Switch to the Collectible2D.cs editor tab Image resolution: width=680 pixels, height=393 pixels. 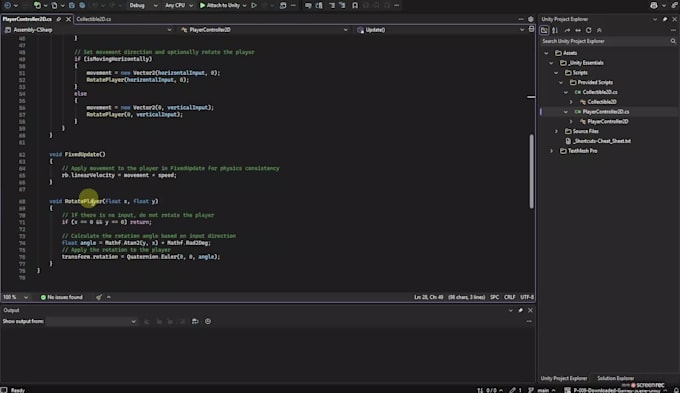[93, 19]
